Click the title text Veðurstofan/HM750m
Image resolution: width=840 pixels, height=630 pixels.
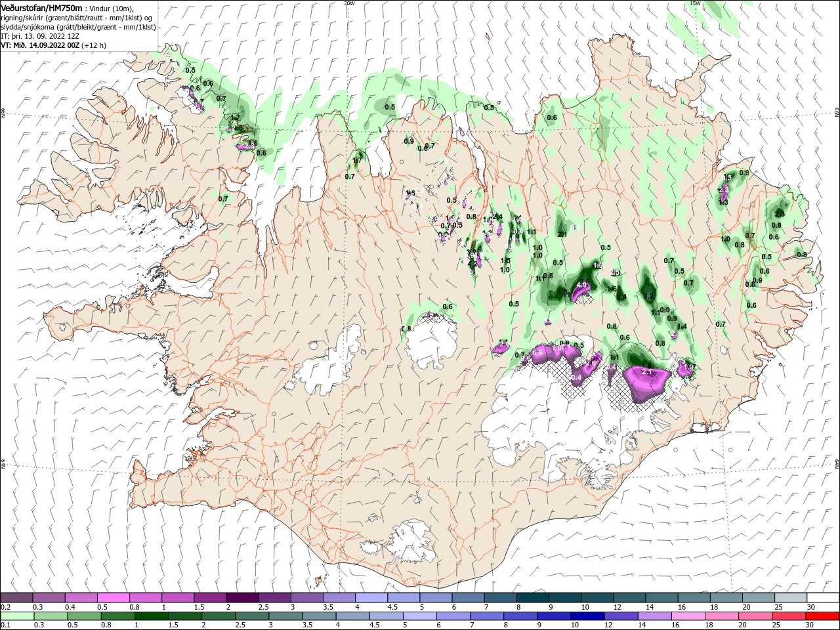(x=42, y=8)
